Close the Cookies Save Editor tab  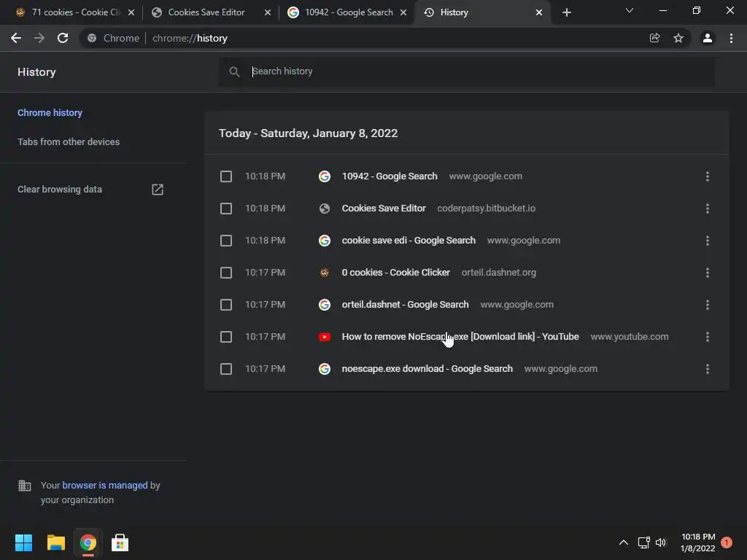coord(268,12)
